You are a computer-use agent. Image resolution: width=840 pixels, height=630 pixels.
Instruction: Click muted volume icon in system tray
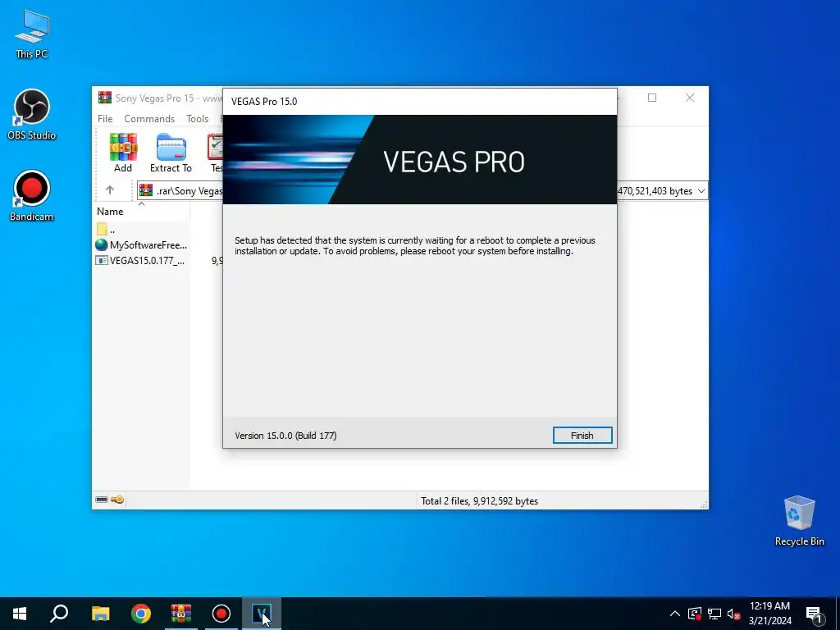pyautogui.click(x=734, y=614)
